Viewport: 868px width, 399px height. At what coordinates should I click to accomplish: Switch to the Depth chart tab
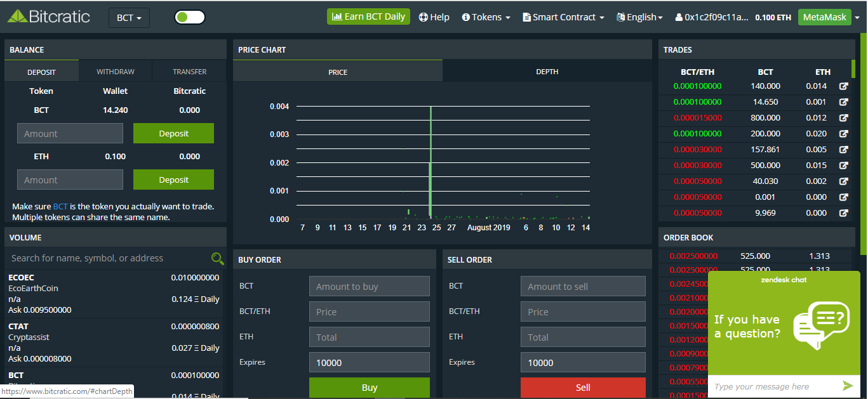click(x=547, y=72)
